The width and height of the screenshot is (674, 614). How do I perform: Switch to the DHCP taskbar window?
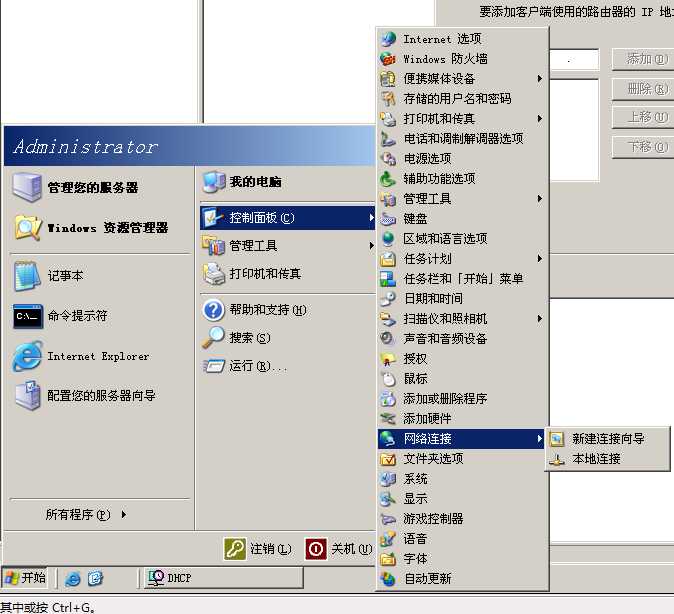click(x=224, y=577)
